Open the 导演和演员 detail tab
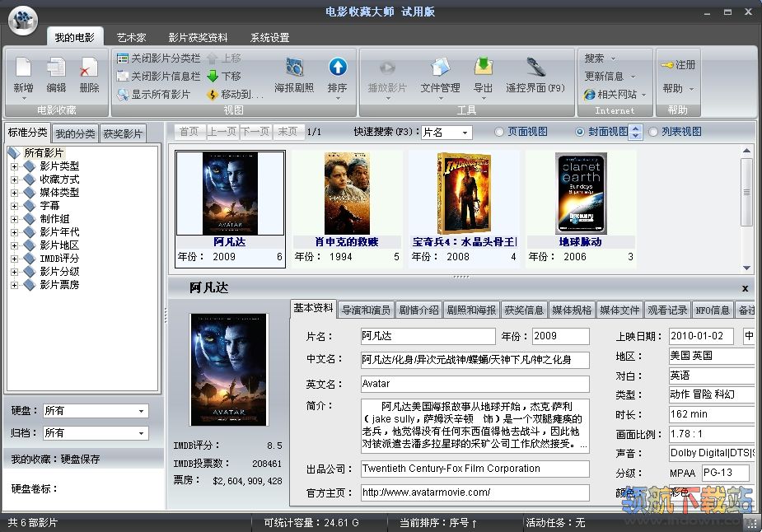Image resolution: width=762 pixels, height=532 pixels. [x=366, y=310]
